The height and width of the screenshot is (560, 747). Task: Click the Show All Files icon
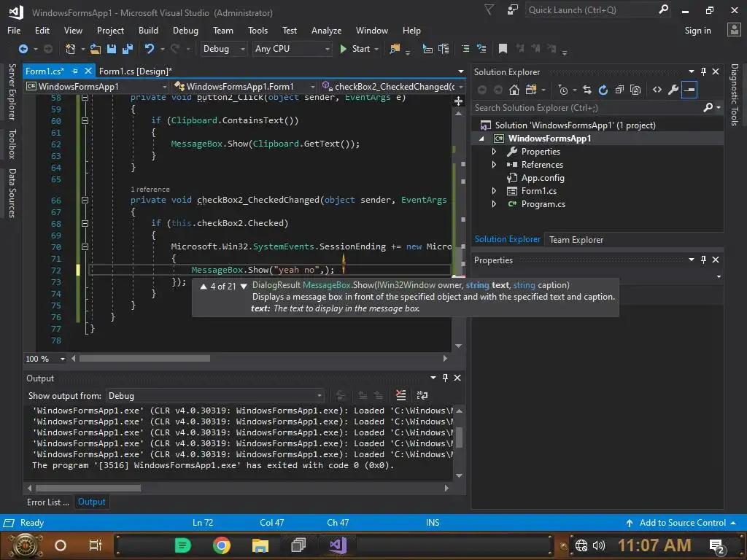pos(635,90)
